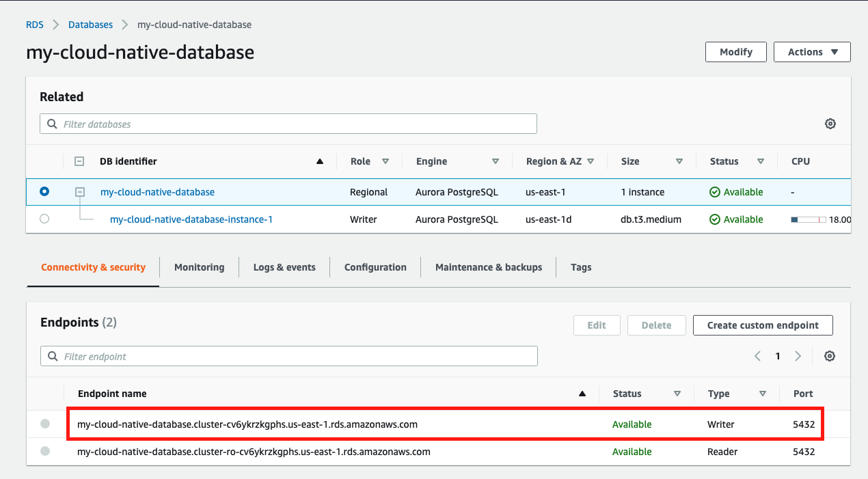Click the search icon in Filter endpoint

tap(53, 357)
